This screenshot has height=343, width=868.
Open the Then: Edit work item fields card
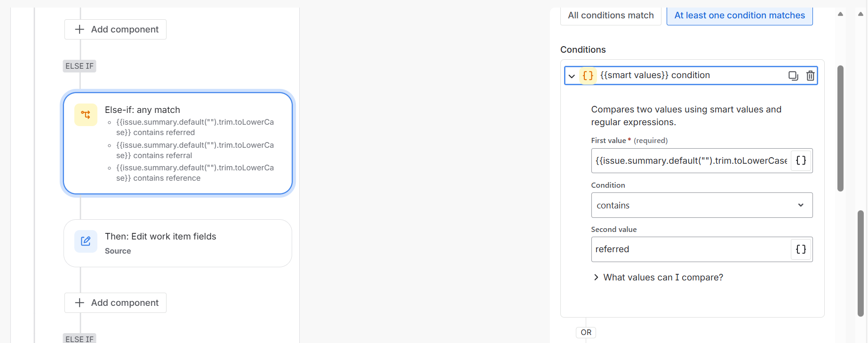pos(178,243)
